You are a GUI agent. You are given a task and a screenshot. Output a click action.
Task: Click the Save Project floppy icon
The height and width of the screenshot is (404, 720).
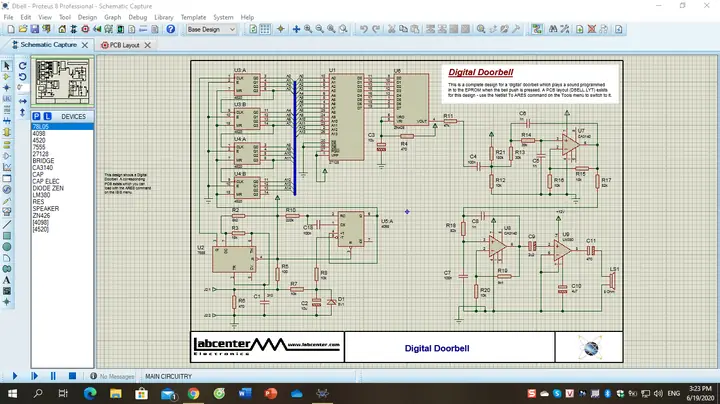point(34,29)
